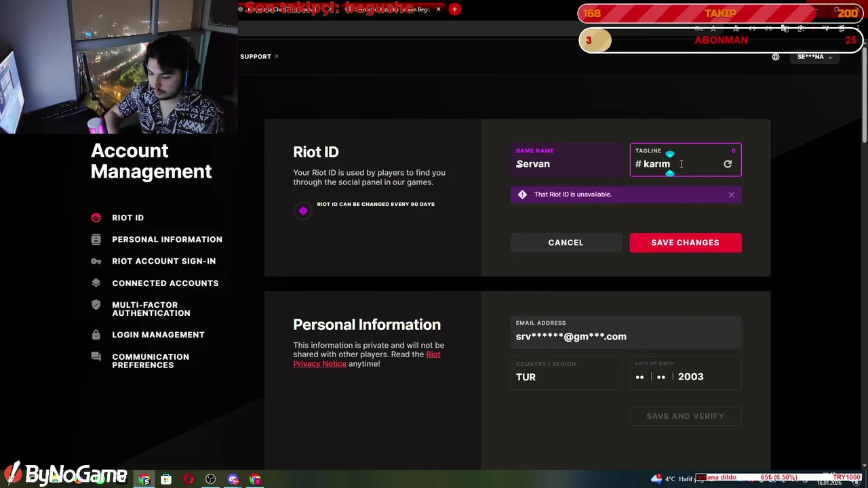Go to RIOT ID section in sidebar
Viewport: 868px width, 488px height.
(x=127, y=218)
